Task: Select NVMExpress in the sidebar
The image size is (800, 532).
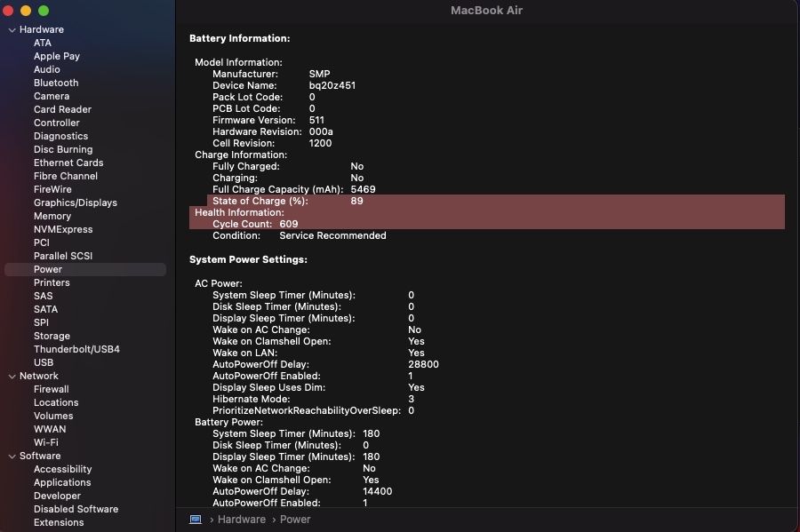Action: coord(63,229)
